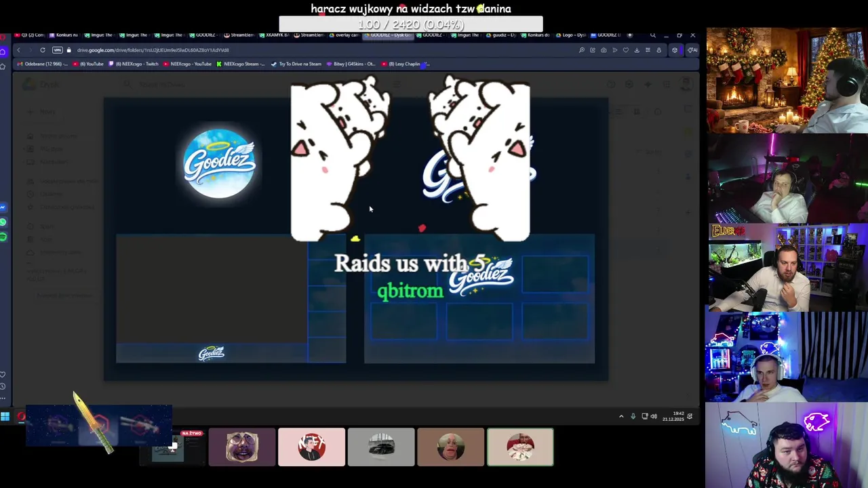Open the heart bookmarks icon in sidebar
Viewport: 868px width, 488px height.
[3, 374]
